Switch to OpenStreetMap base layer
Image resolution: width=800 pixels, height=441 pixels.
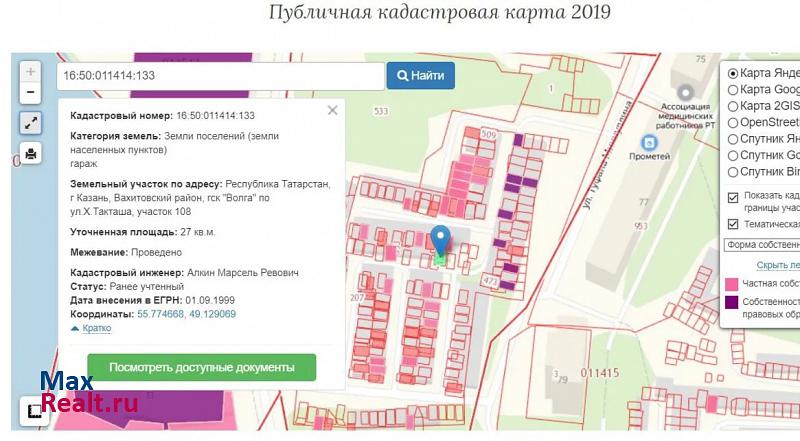(x=733, y=123)
